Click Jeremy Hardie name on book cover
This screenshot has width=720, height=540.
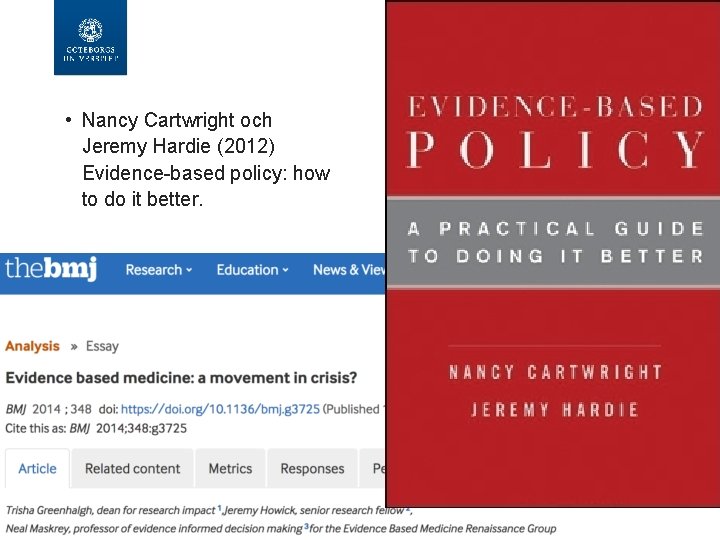click(x=555, y=409)
